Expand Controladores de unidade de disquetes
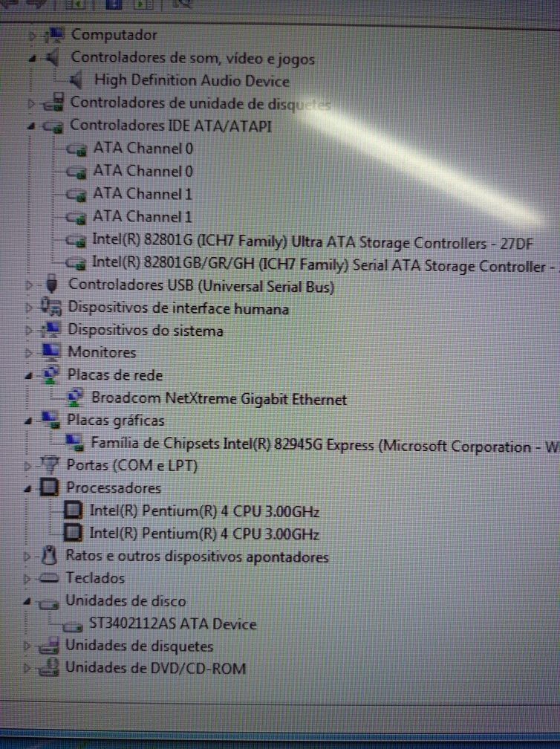The height and width of the screenshot is (749, 560). point(31,103)
